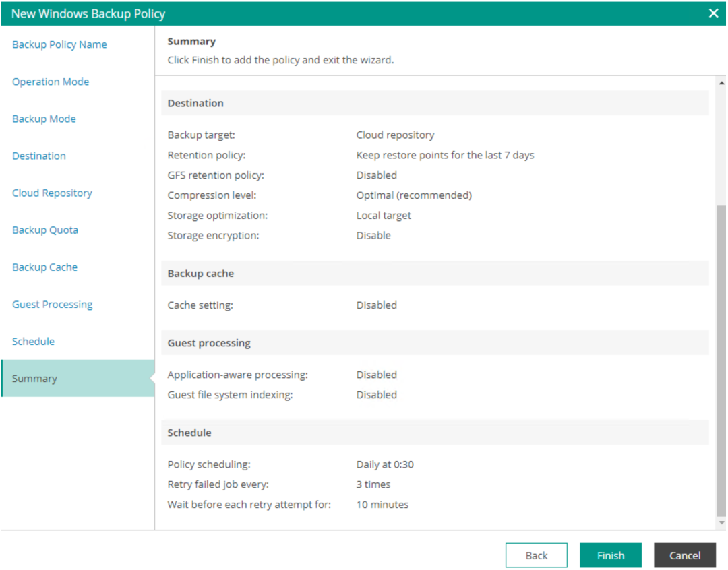
Task: Click the 'Backup target:' label
Action: coord(202,135)
